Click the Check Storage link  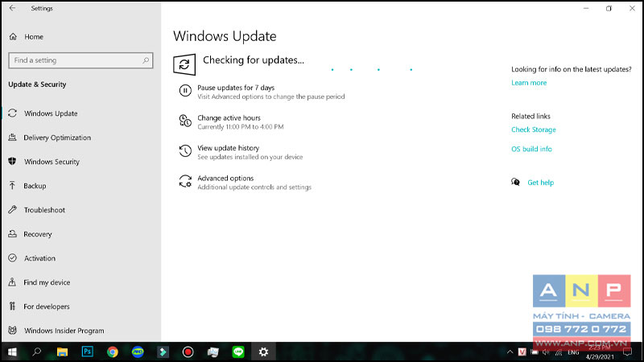coord(534,130)
